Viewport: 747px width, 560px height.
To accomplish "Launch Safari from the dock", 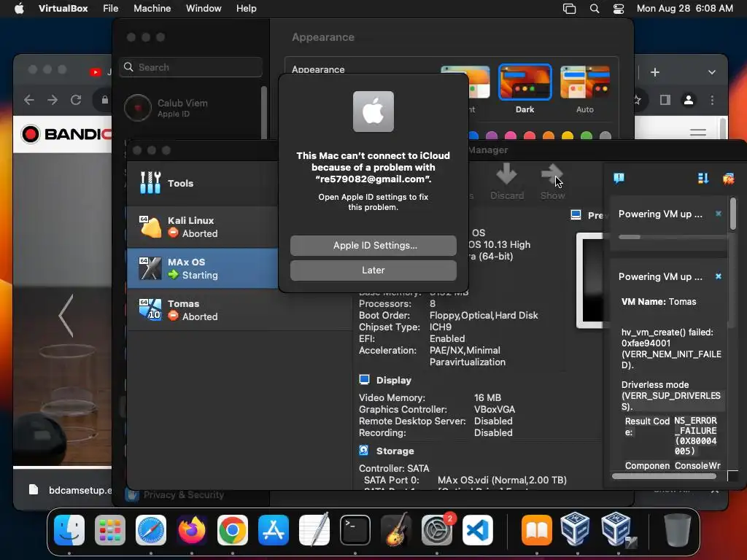I will (151, 530).
